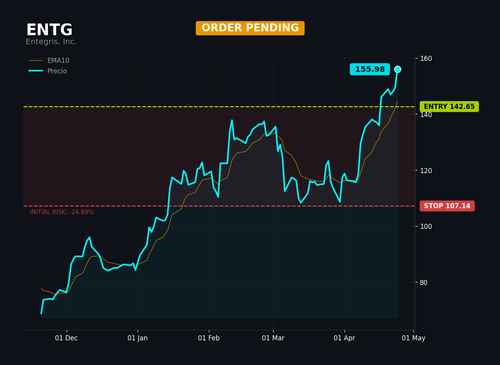Click the 01 May date label
Viewport: 500px width, 365px height.
(x=413, y=338)
